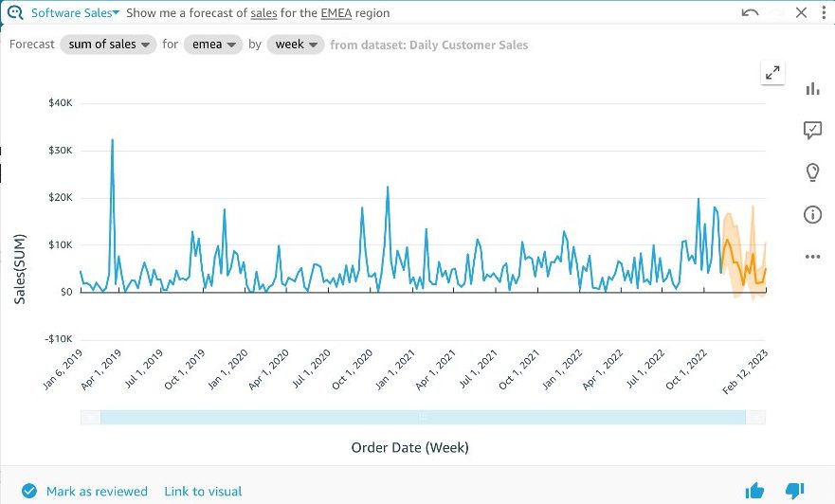This screenshot has width=835, height=504.
Task: Expand the chart to full screen
Action: (x=772, y=73)
